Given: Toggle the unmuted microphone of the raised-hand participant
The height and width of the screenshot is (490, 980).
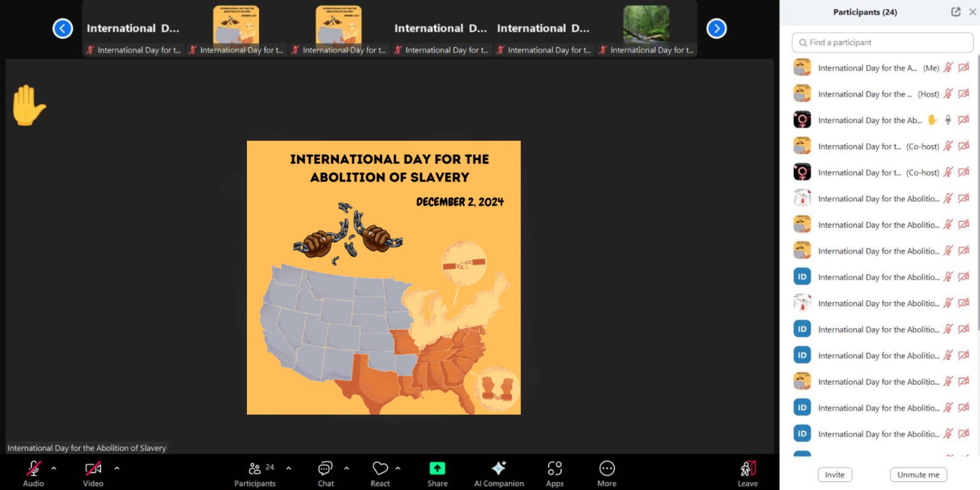Looking at the screenshot, I should click(948, 120).
